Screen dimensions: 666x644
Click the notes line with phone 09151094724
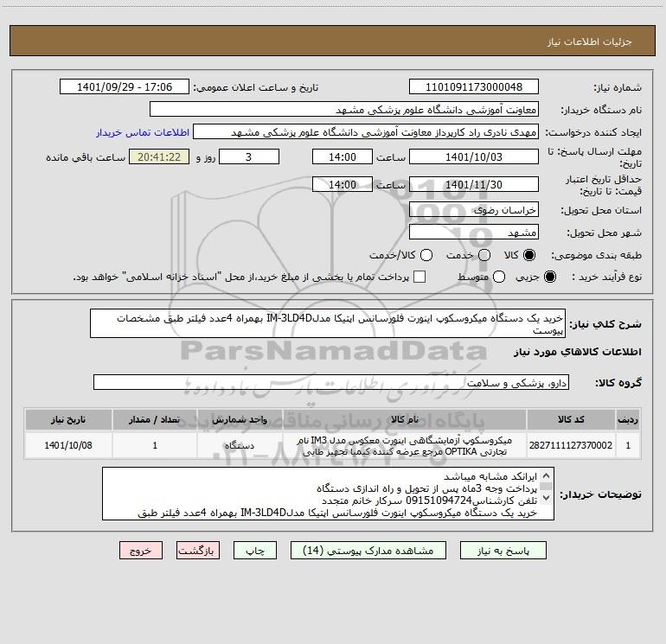pyautogui.click(x=429, y=501)
